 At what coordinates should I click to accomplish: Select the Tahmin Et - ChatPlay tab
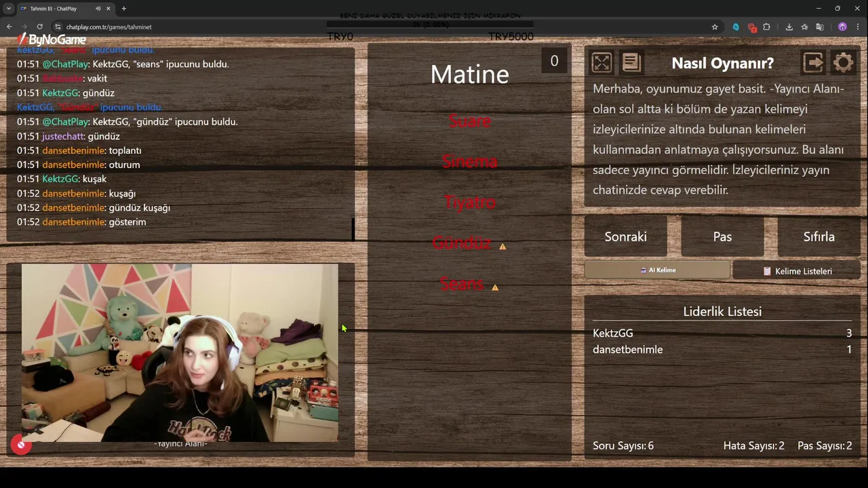point(65,9)
